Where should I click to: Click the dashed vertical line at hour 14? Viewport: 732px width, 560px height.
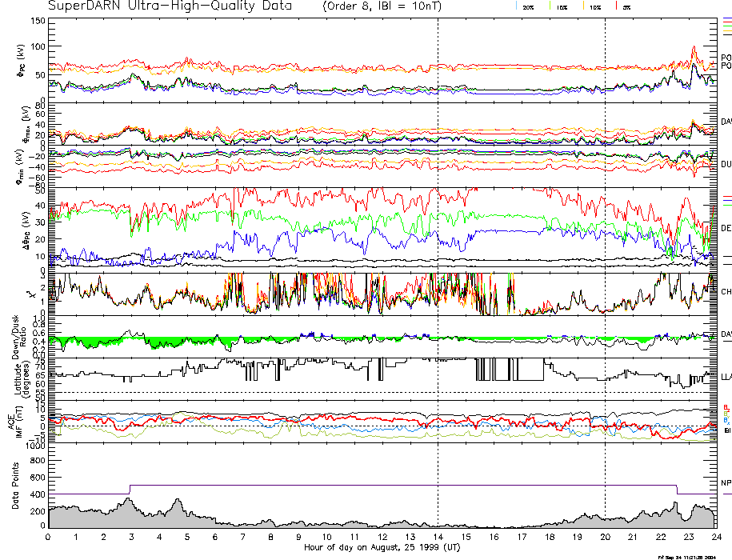point(438,240)
